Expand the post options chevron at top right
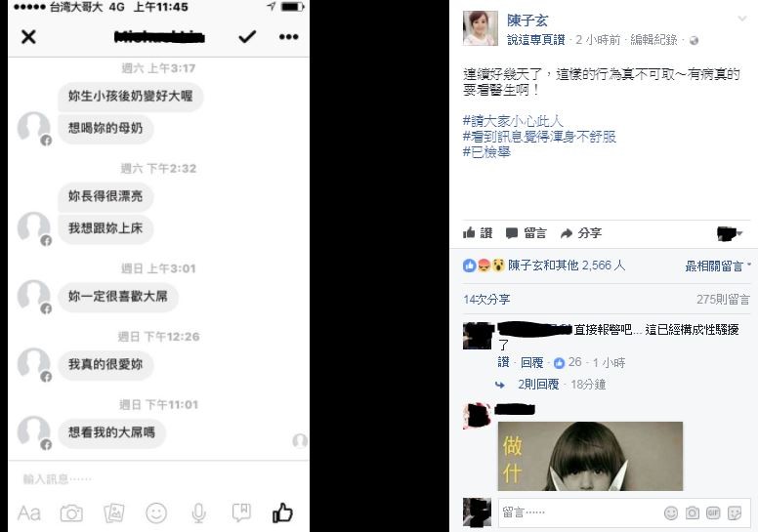 pyautogui.click(x=742, y=19)
